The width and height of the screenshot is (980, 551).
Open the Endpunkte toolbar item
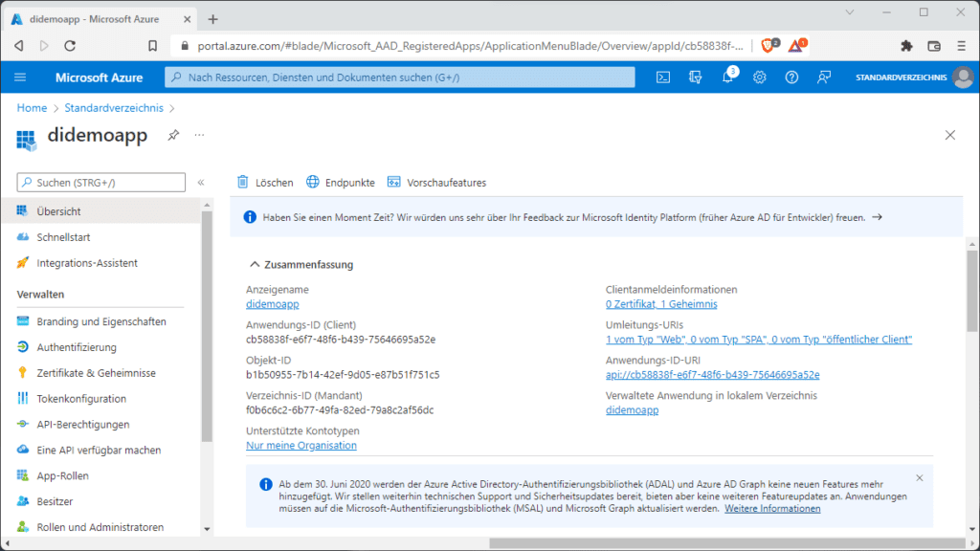pos(341,183)
